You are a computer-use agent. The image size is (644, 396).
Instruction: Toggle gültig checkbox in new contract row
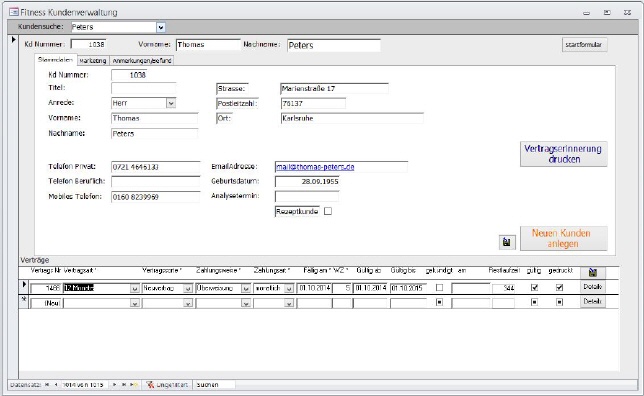pyautogui.click(x=534, y=302)
